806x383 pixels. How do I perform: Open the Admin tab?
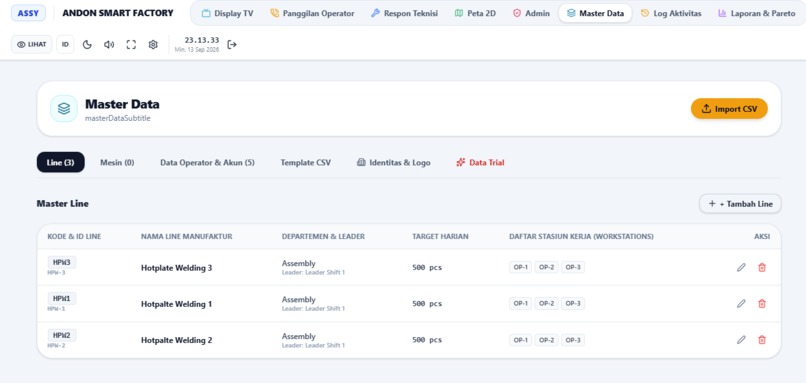pos(532,13)
